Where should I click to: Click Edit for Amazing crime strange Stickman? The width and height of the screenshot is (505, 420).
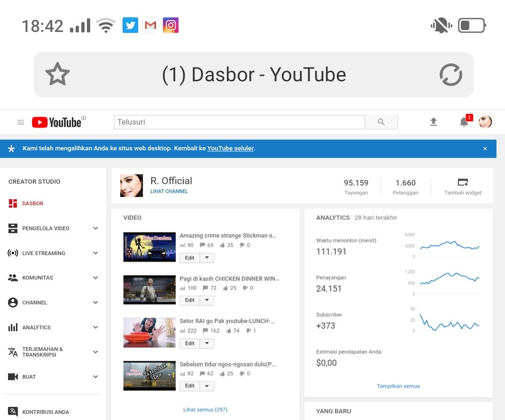pos(190,258)
